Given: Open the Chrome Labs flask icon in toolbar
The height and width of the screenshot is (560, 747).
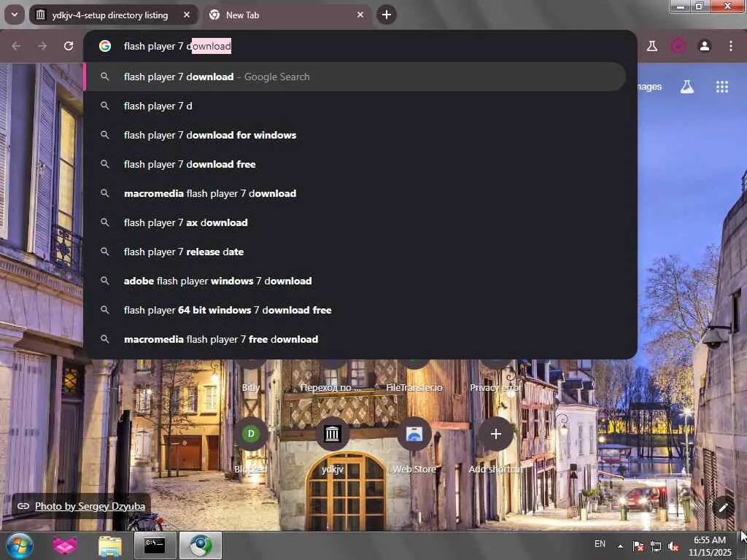Looking at the screenshot, I should click(652, 46).
